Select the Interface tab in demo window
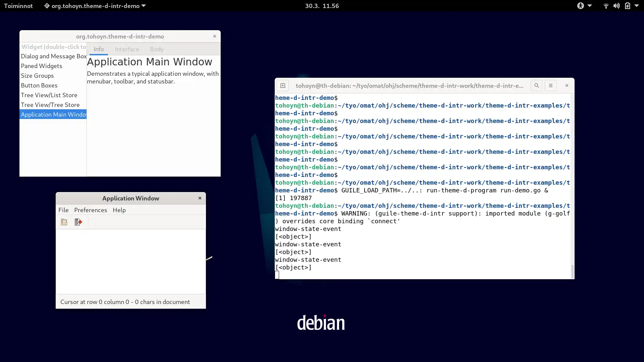Screen dimensions: 644x362 (127, 49)
